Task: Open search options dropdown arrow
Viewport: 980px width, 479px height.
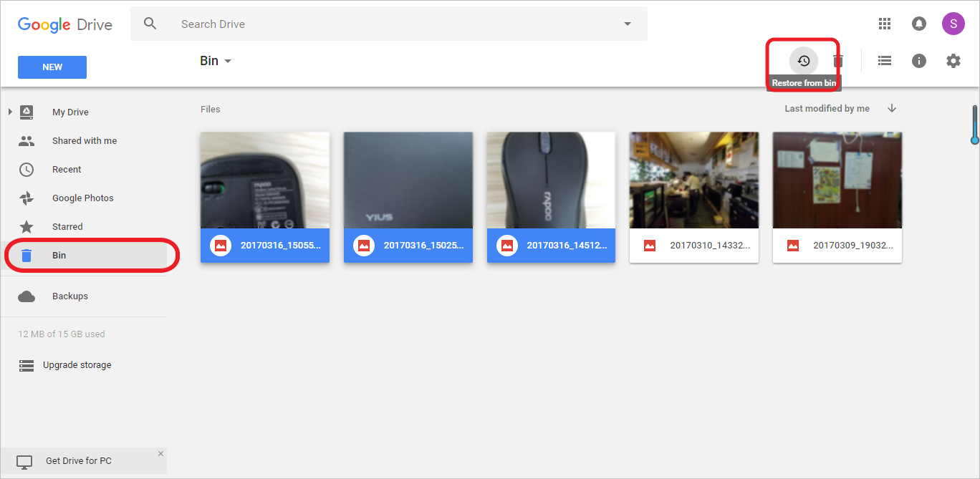Action: (x=628, y=24)
